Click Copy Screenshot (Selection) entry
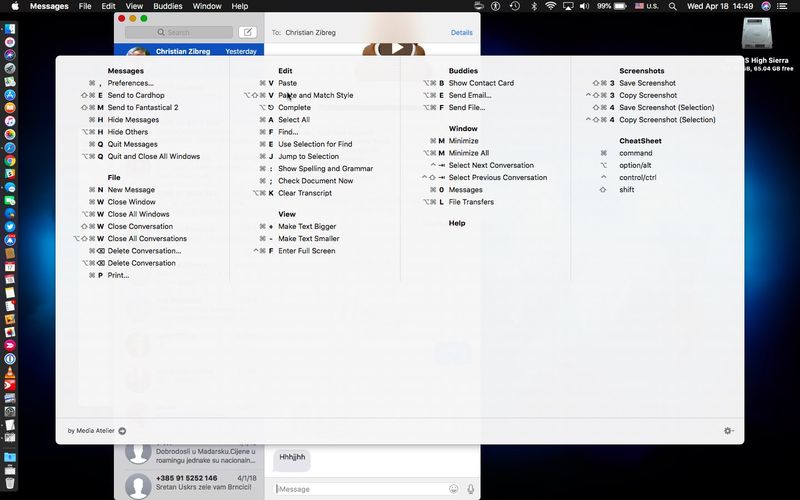Viewport: 800px width, 500px height. [667, 119]
